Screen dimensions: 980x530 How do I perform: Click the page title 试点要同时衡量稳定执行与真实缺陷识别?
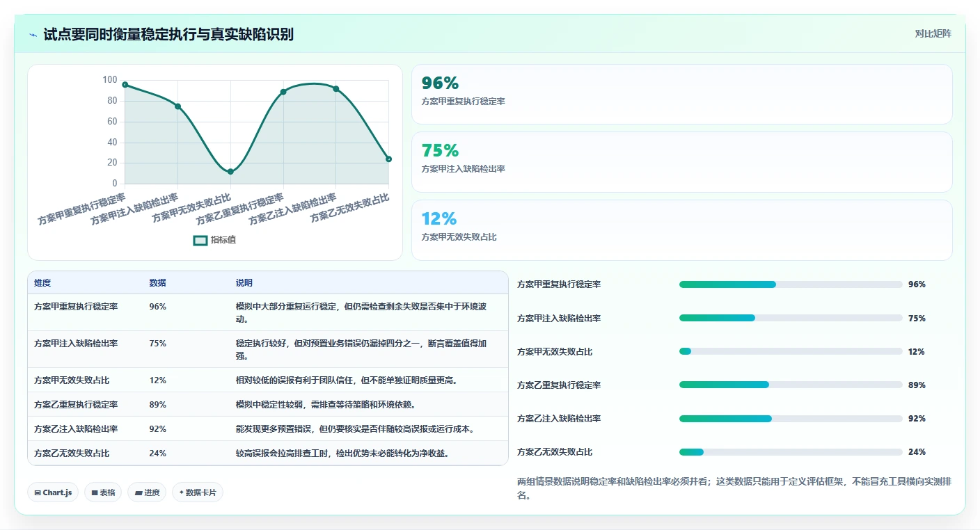pos(168,34)
